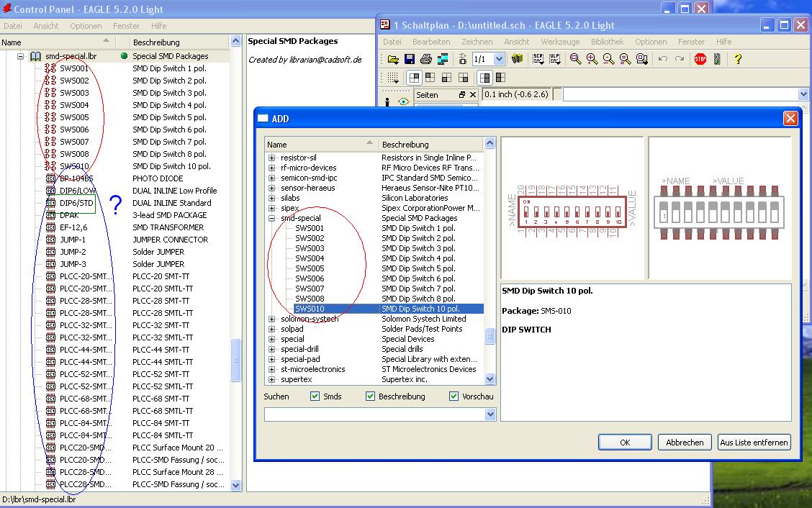The height and width of the screenshot is (508, 812).
Task: Open Zeichnen menu
Action: click(477, 42)
